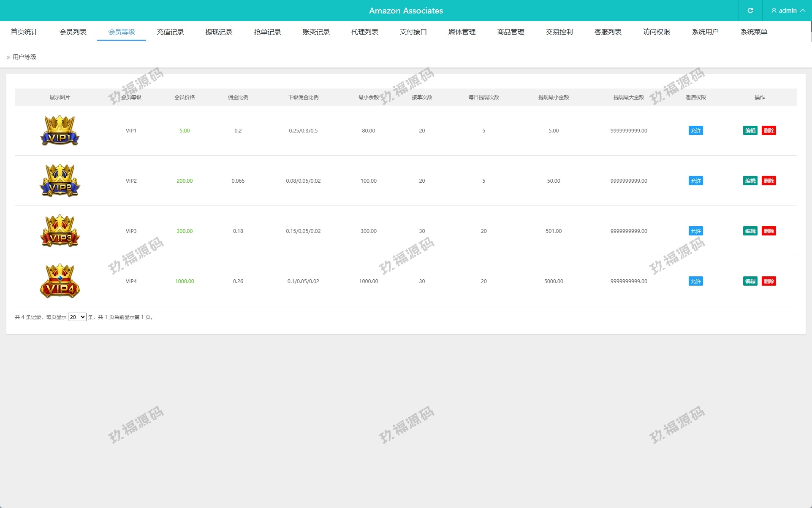Open the 系统菜单 tab

[754, 32]
